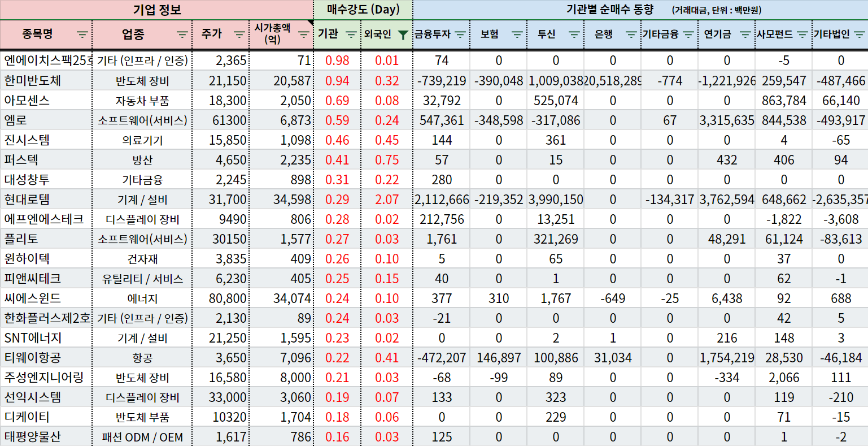Image resolution: width=868 pixels, height=446 pixels.
Task: Click the 아모센스 stock name cell
Action: tap(46, 100)
